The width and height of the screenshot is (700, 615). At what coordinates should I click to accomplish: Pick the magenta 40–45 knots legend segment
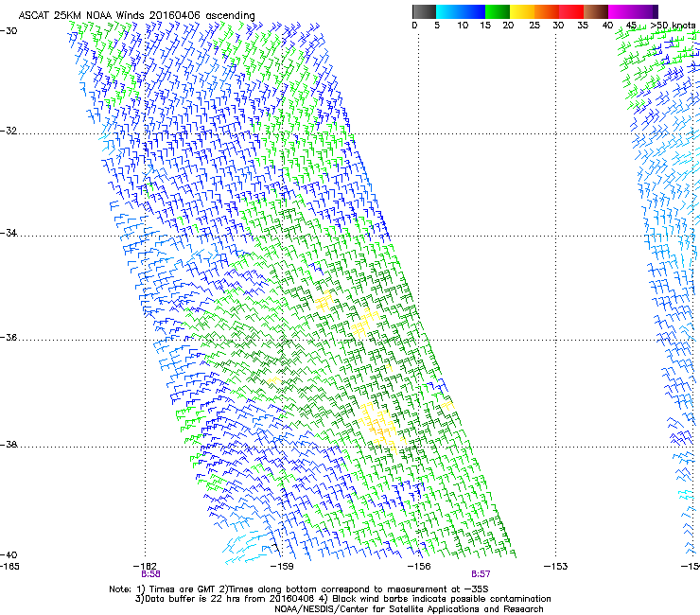621,11
